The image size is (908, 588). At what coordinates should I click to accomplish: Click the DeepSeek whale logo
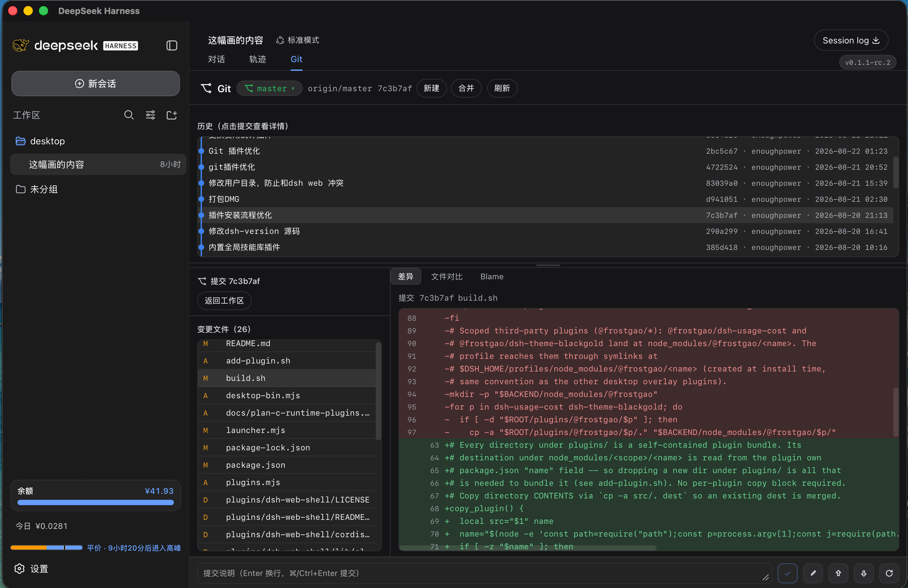click(20, 45)
